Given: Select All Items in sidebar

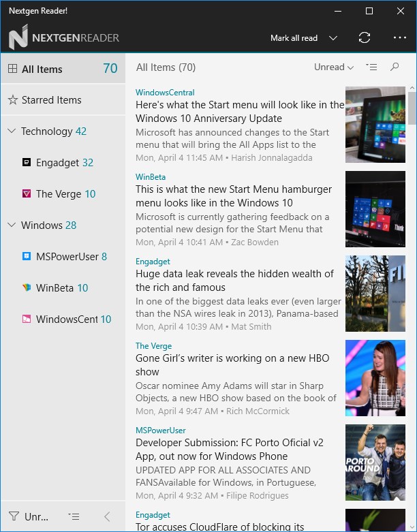Looking at the screenshot, I should (x=63, y=69).
